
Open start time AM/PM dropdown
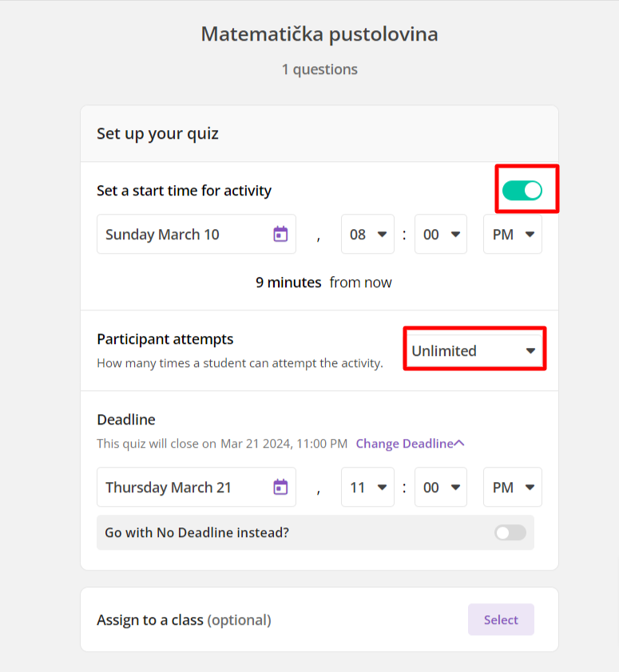point(513,235)
